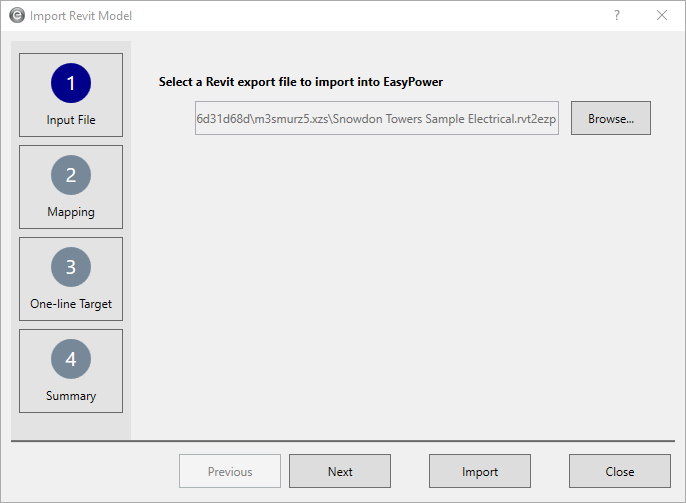Screen dimensions: 686x503
Task: Click the 'Import Revit Model' title text
Action: (81, 16)
